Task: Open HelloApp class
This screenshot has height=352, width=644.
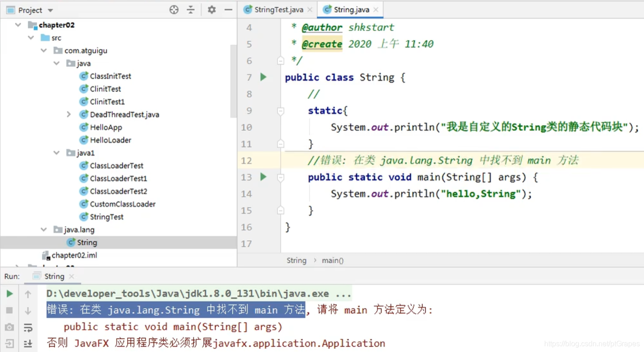Action: pos(106,127)
